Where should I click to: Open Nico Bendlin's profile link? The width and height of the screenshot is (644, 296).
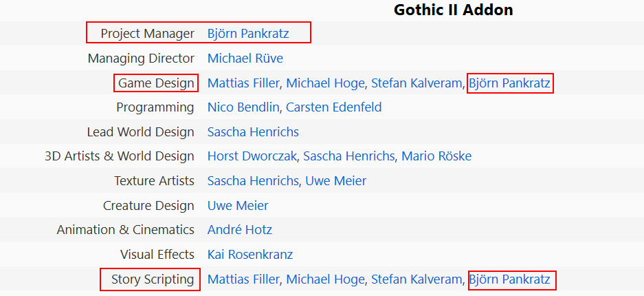[x=243, y=107]
